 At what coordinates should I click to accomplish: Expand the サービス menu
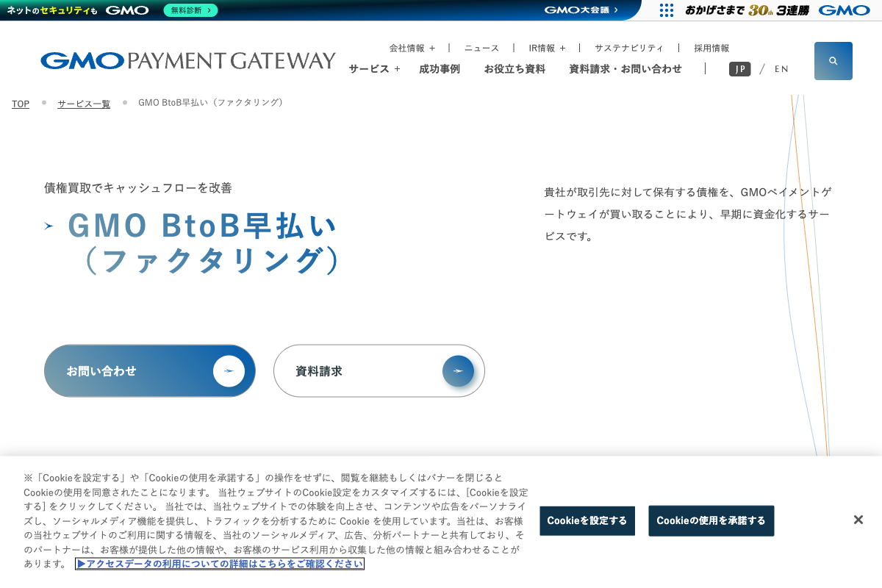374,68
